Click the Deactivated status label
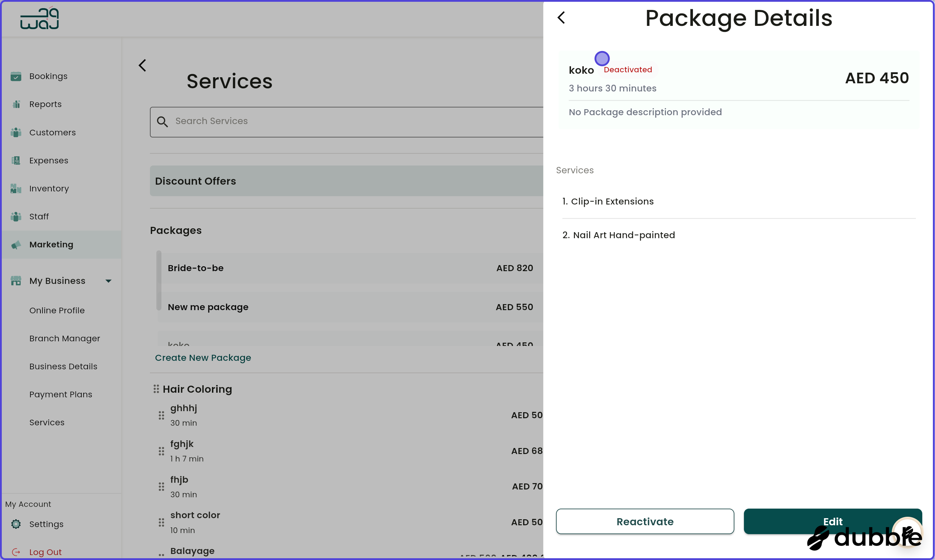Image resolution: width=935 pixels, height=560 pixels. [628, 69]
